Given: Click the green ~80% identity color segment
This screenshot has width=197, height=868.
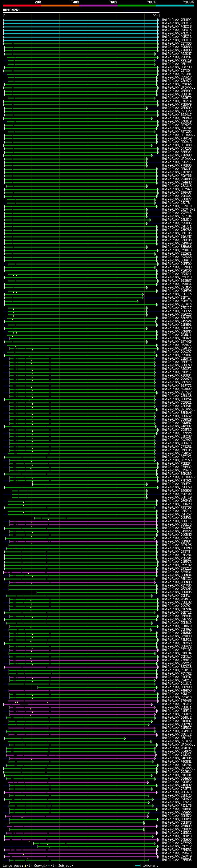Looking at the screenshot, I should click(x=137, y=6).
